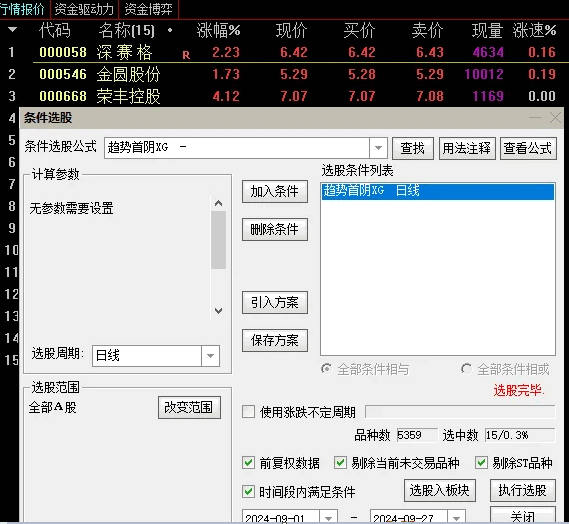Click 关闭 button in the dialog

click(523, 515)
